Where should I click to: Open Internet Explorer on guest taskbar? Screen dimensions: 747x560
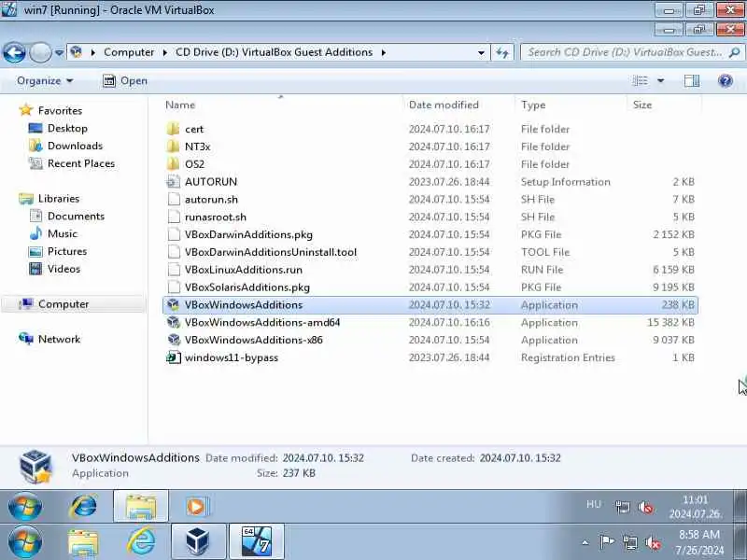[x=84, y=507]
